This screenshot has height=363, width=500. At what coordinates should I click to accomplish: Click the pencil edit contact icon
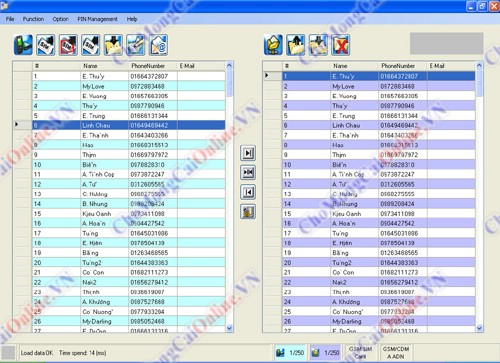(136, 45)
